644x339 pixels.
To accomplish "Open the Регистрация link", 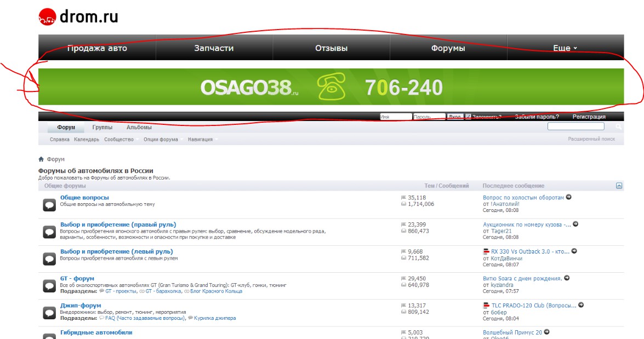I will tap(589, 117).
